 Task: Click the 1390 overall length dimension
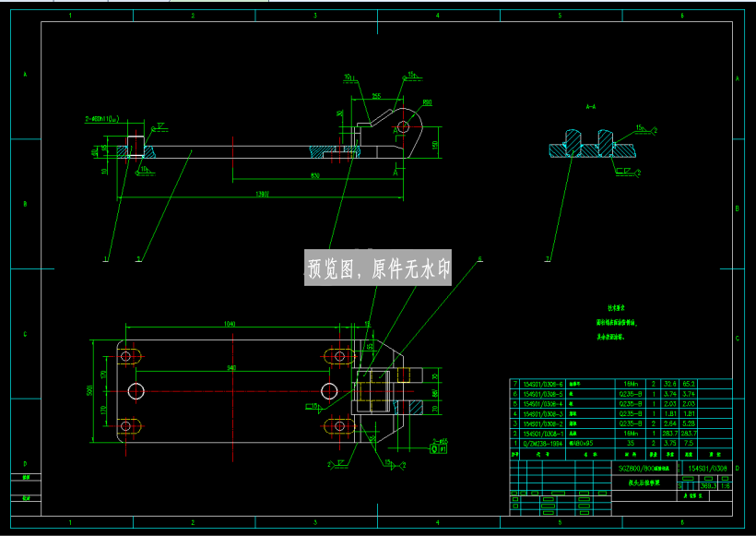[262, 194]
